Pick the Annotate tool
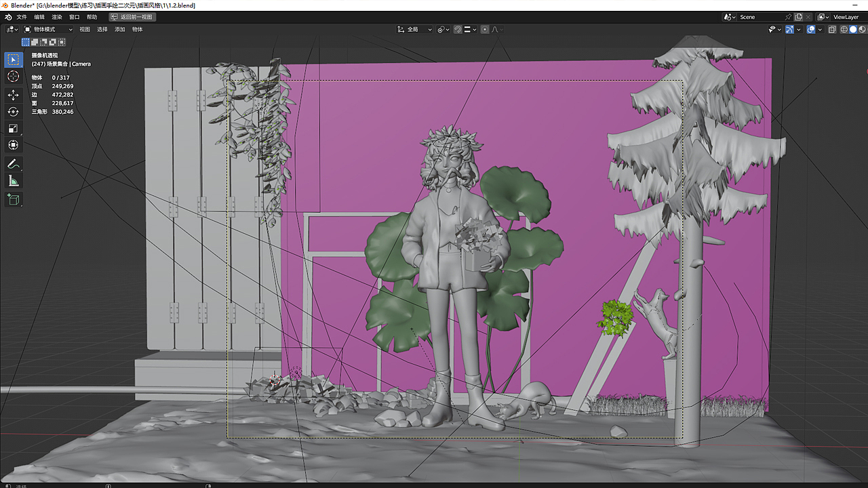868x488 pixels. (x=14, y=163)
